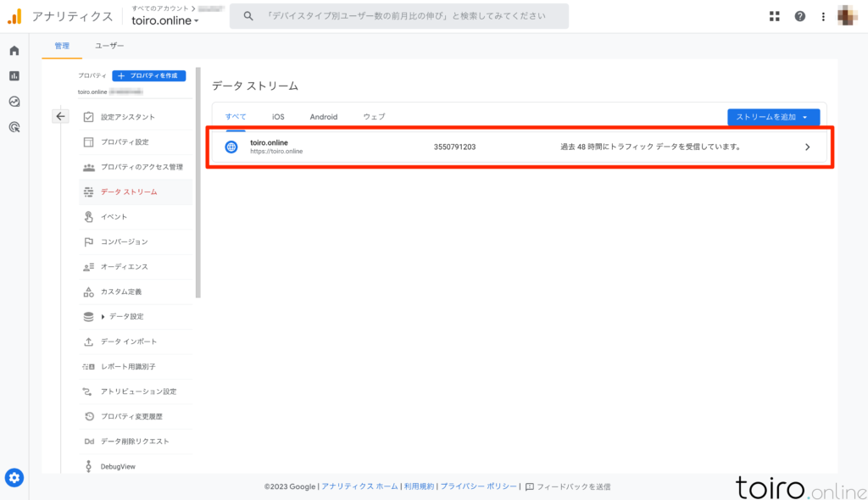868x500 pixels.
Task: Open the help question-mark icon
Action: pyautogui.click(x=800, y=17)
